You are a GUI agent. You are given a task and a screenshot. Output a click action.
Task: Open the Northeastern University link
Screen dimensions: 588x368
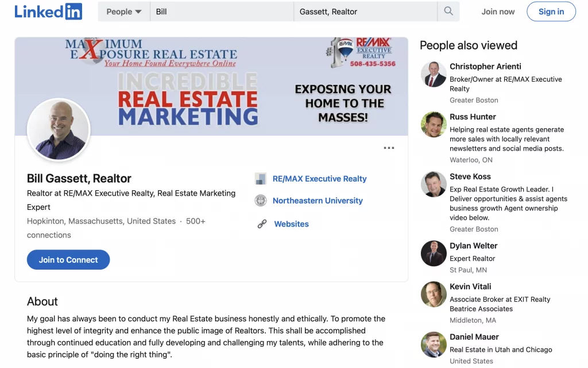click(318, 201)
